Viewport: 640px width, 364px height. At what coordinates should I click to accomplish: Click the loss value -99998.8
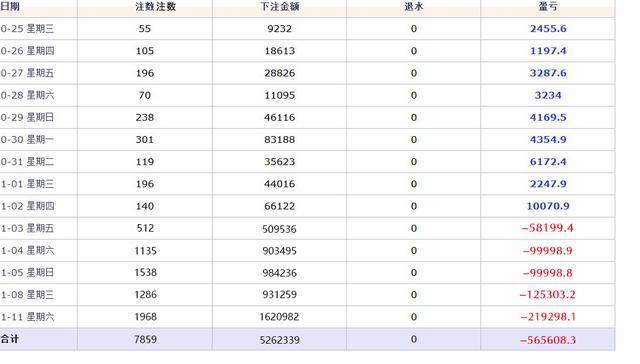pyautogui.click(x=548, y=273)
